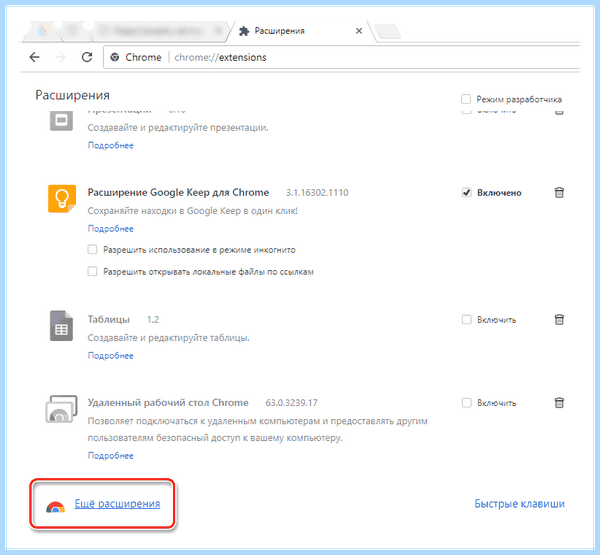Allow Google Keep in incognito mode
The height and width of the screenshot is (555, 600).
pos(92,250)
